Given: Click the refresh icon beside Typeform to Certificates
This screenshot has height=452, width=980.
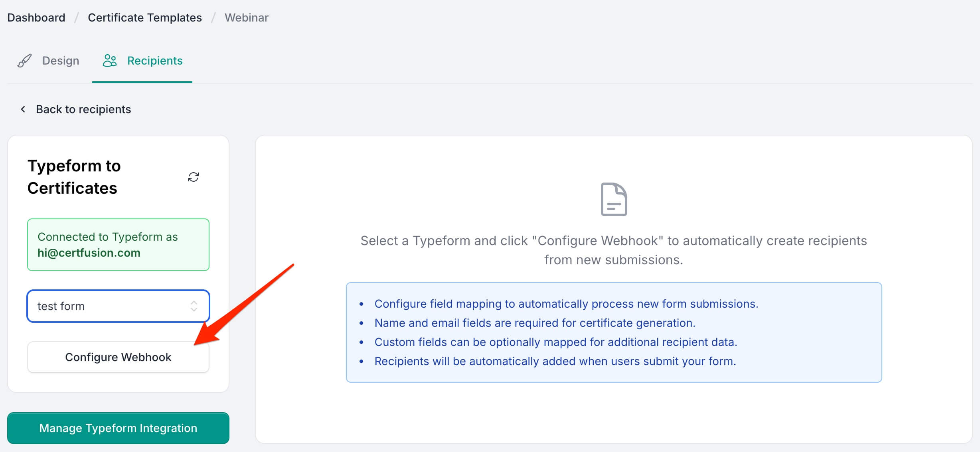Looking at the screenshot, I should point(194,177).
